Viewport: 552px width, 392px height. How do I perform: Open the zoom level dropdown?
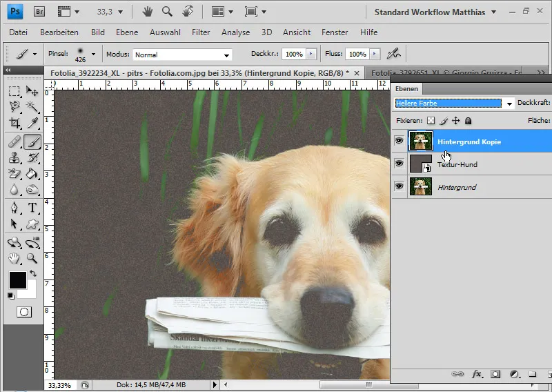pos(120,12)
